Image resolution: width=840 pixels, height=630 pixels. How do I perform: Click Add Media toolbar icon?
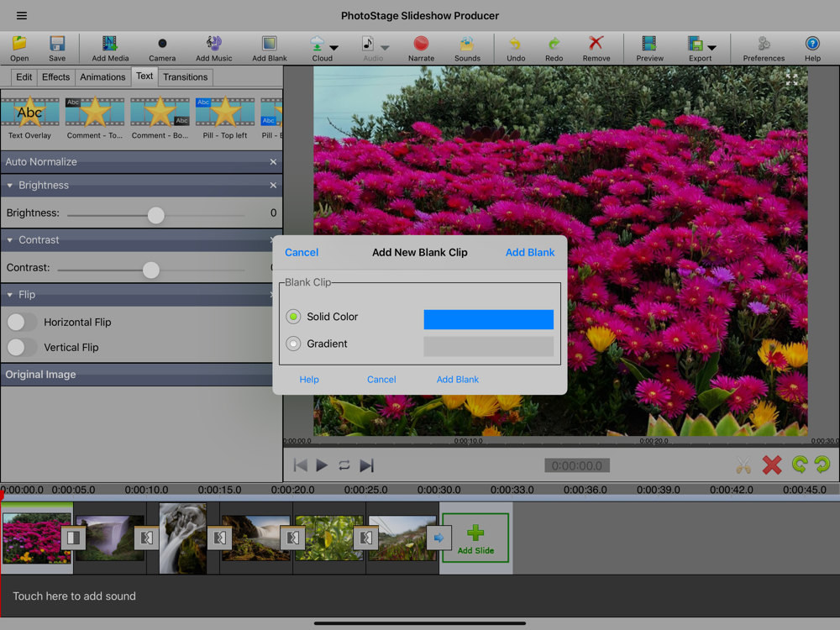click(110, 44)
